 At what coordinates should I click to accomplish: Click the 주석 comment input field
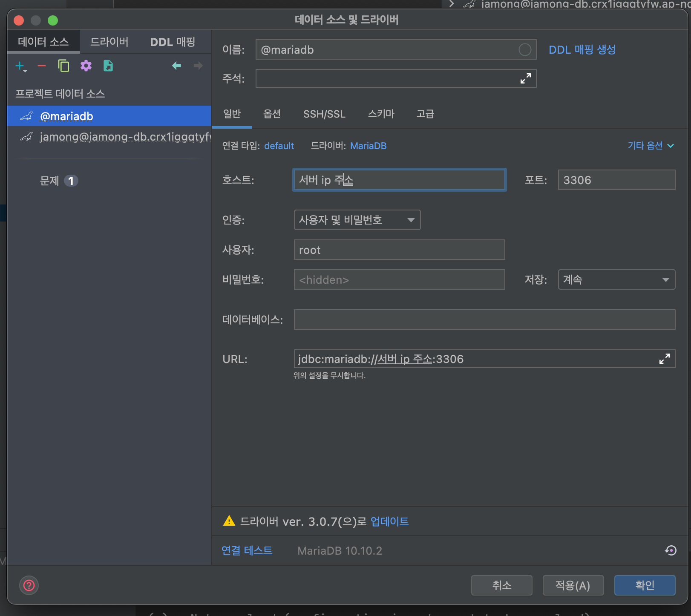coord(396,78)
